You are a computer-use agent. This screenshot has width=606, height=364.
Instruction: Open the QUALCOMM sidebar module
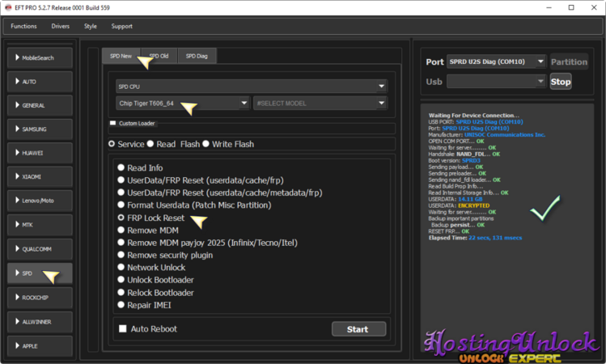[39, 250]
